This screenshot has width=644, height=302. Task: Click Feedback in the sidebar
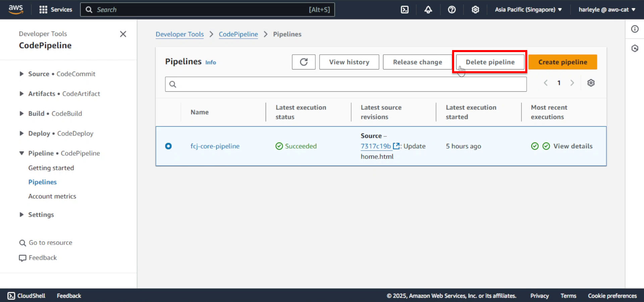(x=43, y=258)
